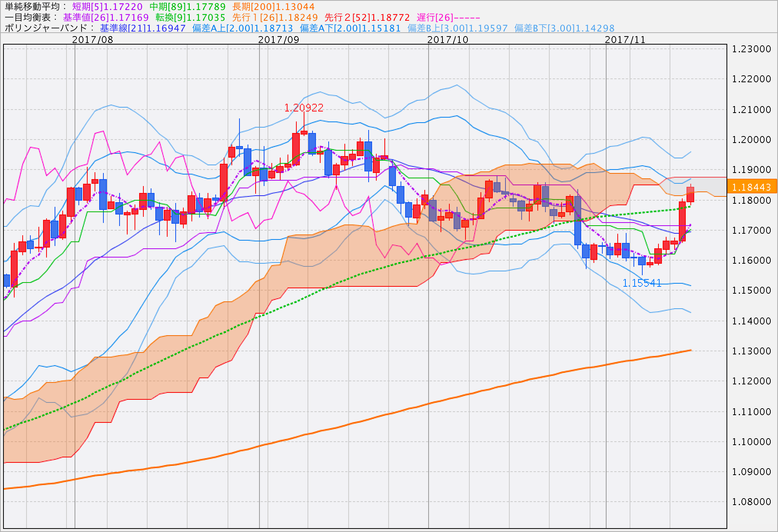
Task: Click the 1.08000 price axis label
Action: tap(751, 502)
